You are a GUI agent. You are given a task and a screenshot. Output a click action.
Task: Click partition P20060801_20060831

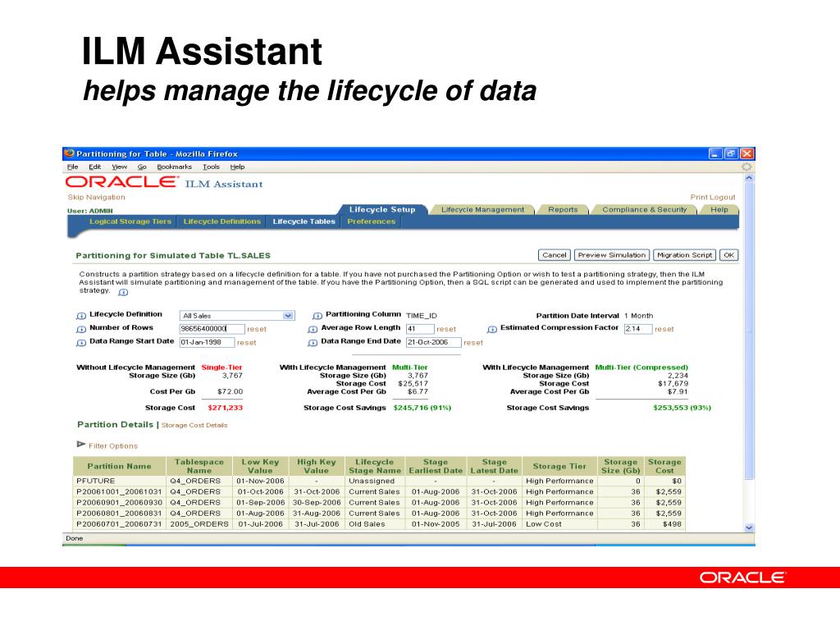point(119,514)
